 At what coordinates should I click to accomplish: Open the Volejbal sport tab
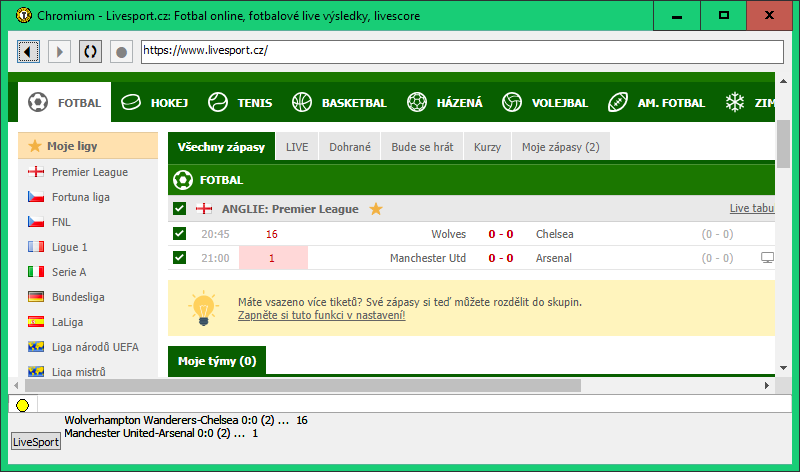click(x=545, y=103)
